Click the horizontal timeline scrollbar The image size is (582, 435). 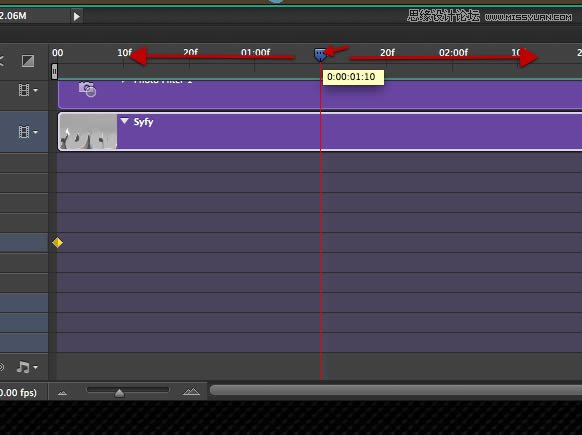396,390
